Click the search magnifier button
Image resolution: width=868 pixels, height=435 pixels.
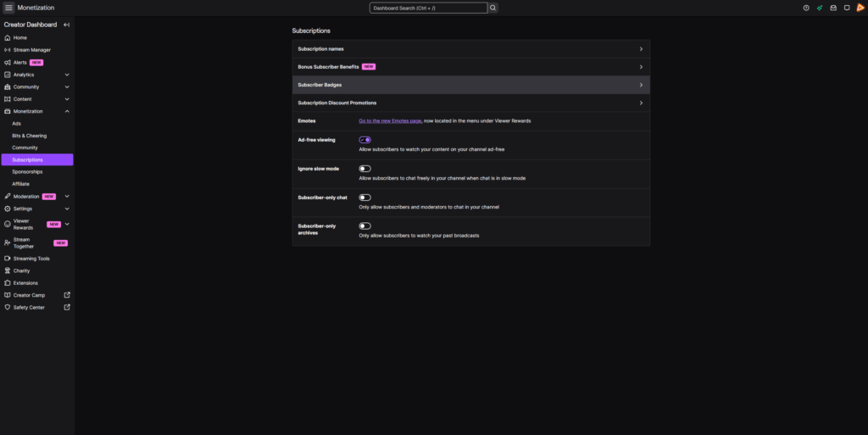click(x=493, y=8)
